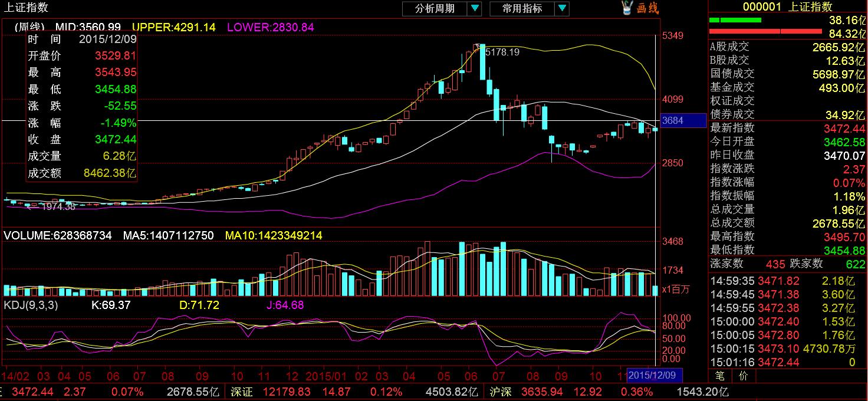Click the 1974.38 low price label
Screen dimensions: 868x401
[x=58, y=206]
